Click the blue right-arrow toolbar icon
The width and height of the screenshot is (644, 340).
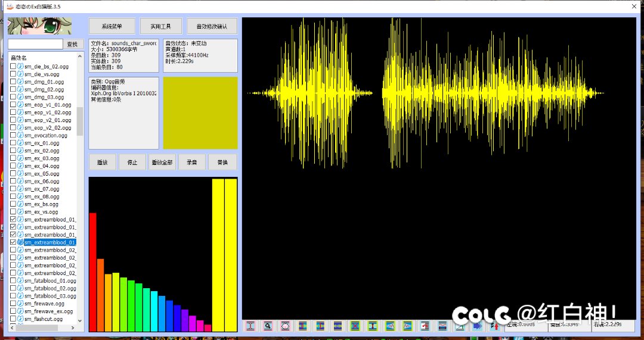tap(477, 326)
